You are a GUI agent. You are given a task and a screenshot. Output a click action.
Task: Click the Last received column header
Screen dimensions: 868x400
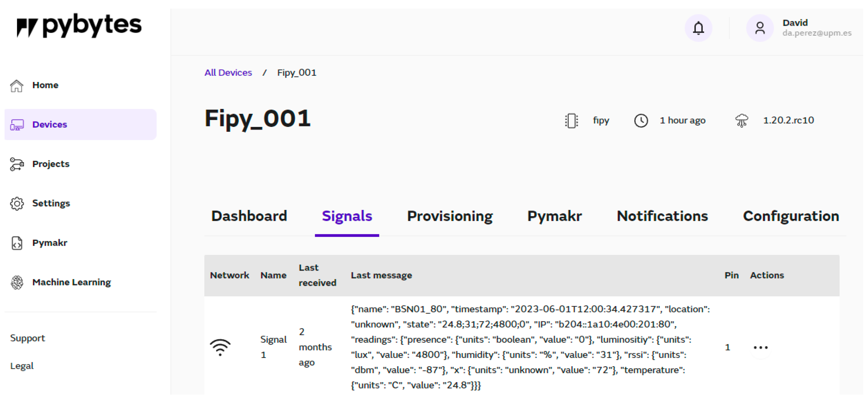[x=318, y=276]
